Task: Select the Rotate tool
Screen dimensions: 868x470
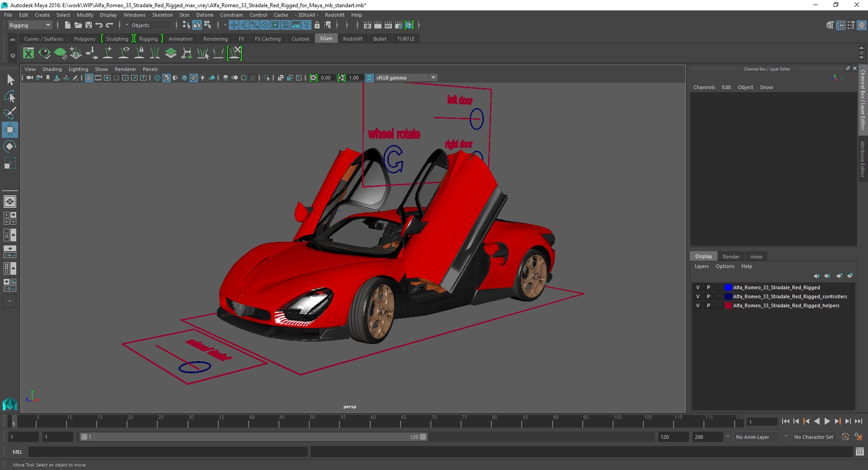Action: [x=10, y=146]
